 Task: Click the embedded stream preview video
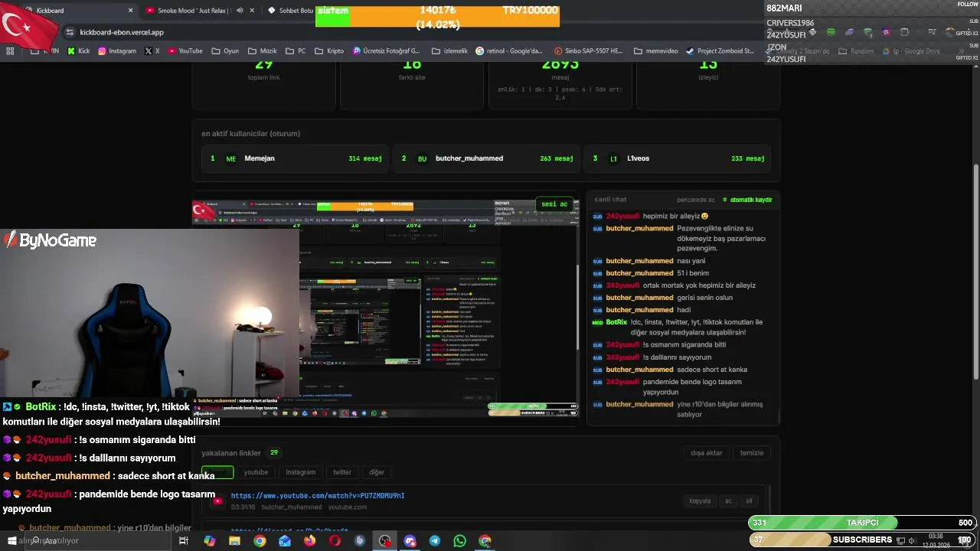point(385,308)
